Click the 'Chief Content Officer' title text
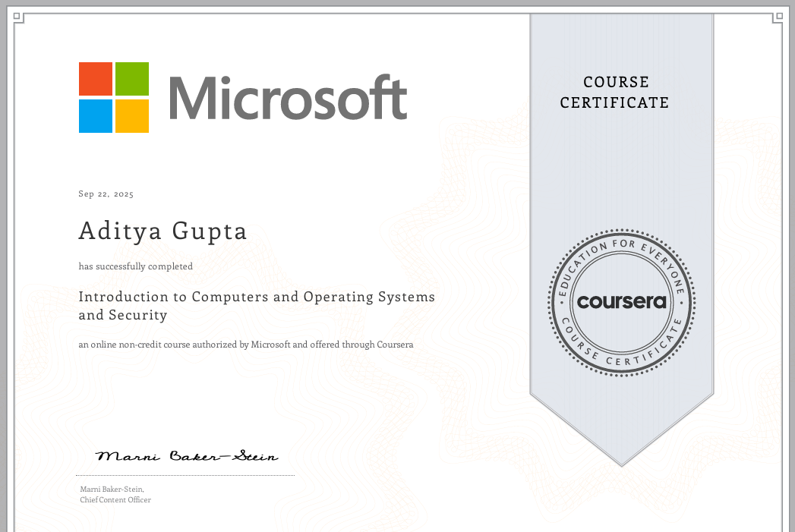This screenshot has height=532, width=795. coord(115,499)
